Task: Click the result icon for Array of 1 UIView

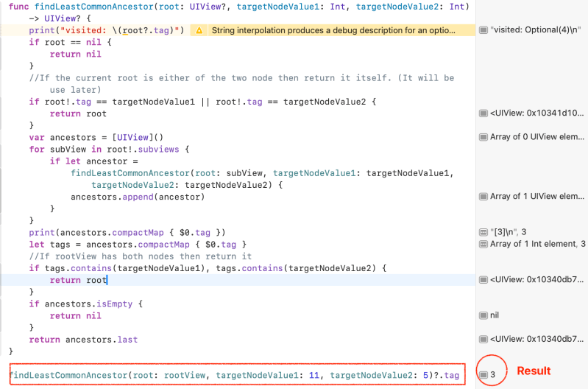Action: point(483,197)
